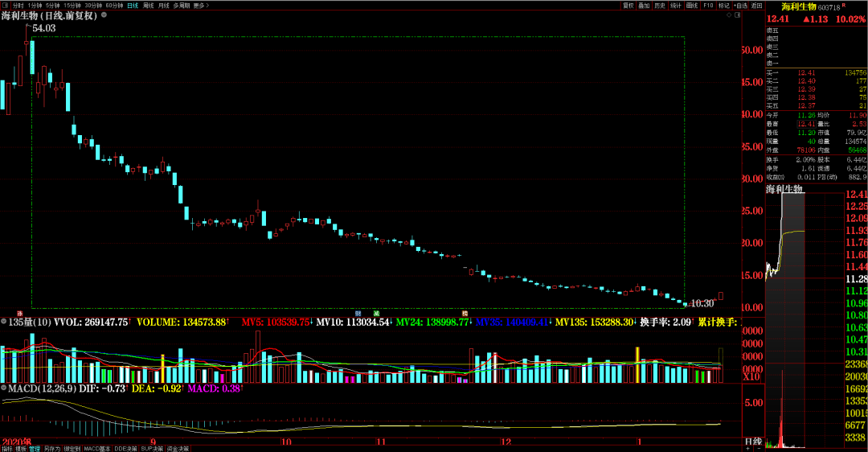Open the 统计 statistics button
The image size is (868, 452).
tap(676, 6)
